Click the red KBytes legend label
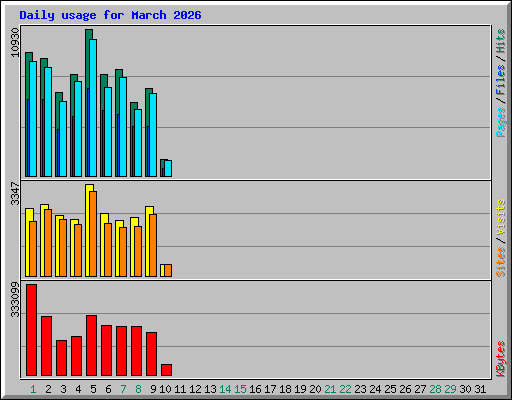512x400 pixels. coord(500,359)
